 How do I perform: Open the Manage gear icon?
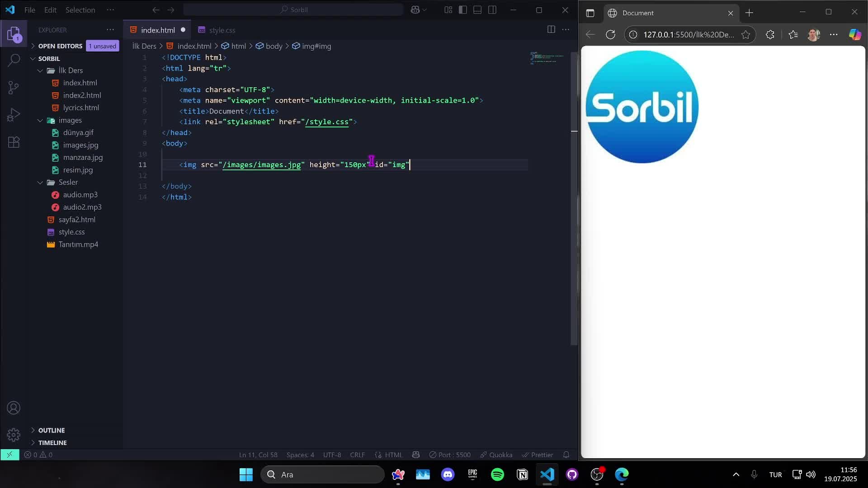[14, 435]
